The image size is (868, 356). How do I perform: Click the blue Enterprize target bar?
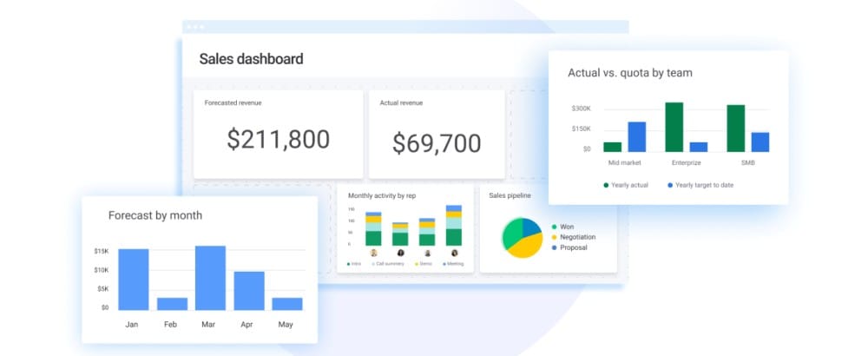tap(699, 148)
